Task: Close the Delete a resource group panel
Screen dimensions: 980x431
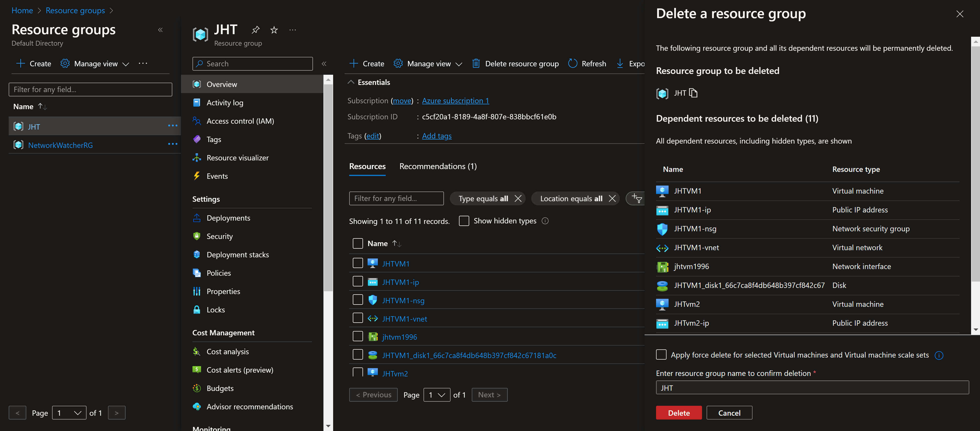Action: pos(960,14)
